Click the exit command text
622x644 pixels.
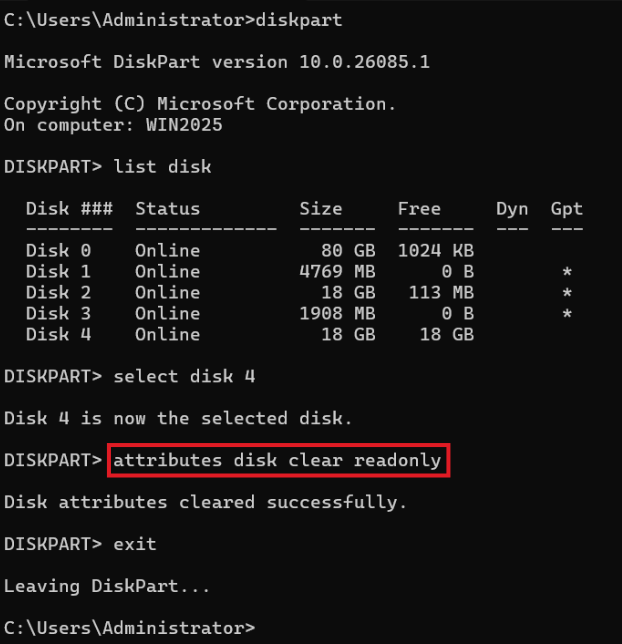[x=135, y=544]
